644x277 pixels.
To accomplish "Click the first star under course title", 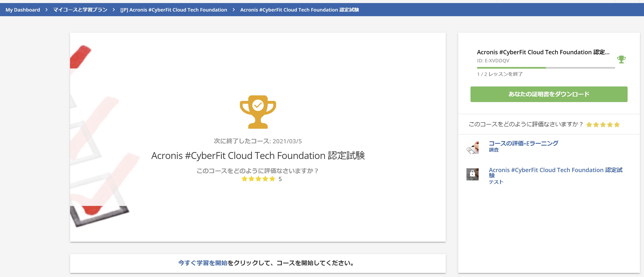I will pos(244,179).
